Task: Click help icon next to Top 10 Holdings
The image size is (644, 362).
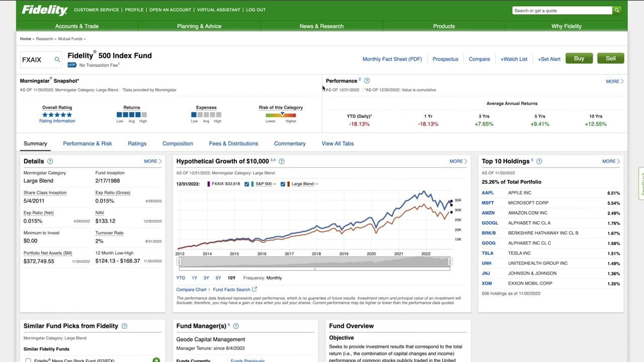Action: coord(539,161)
